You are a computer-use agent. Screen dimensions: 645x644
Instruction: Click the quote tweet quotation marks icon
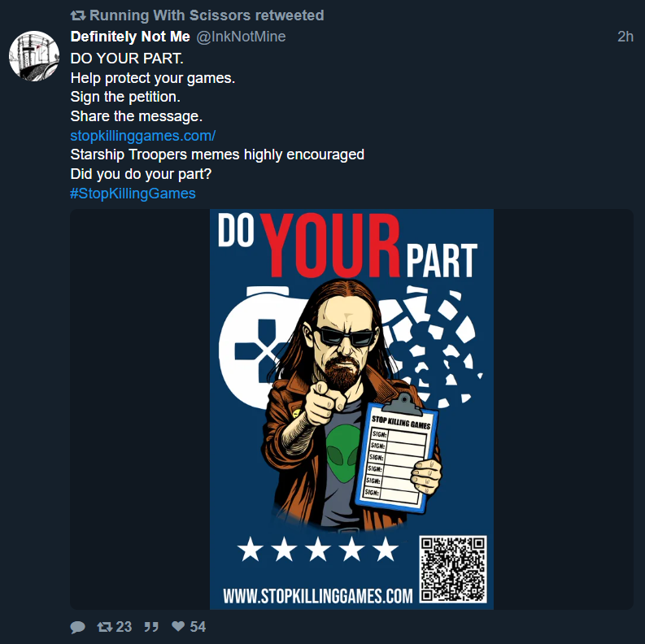(151, 627)
